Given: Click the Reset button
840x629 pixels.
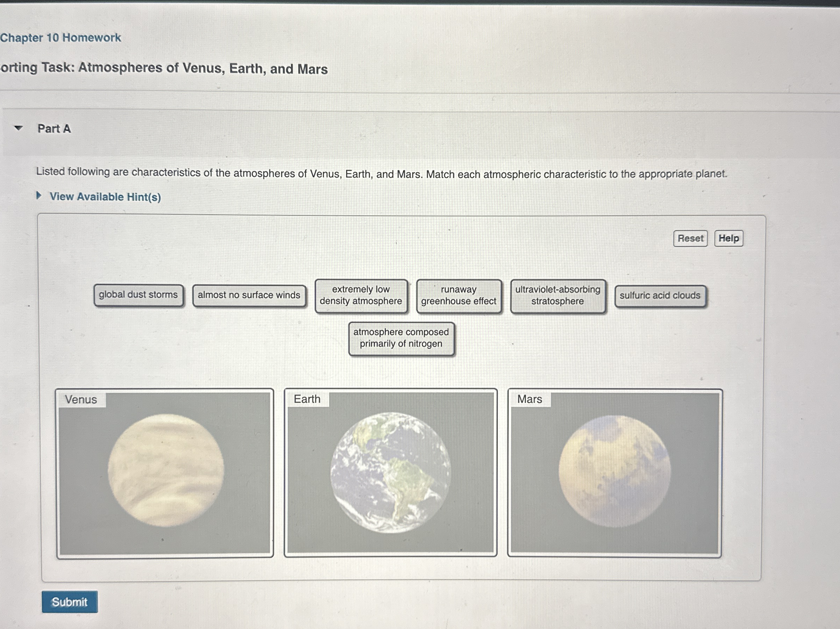Looking at the screenshot, I should 690,238.
